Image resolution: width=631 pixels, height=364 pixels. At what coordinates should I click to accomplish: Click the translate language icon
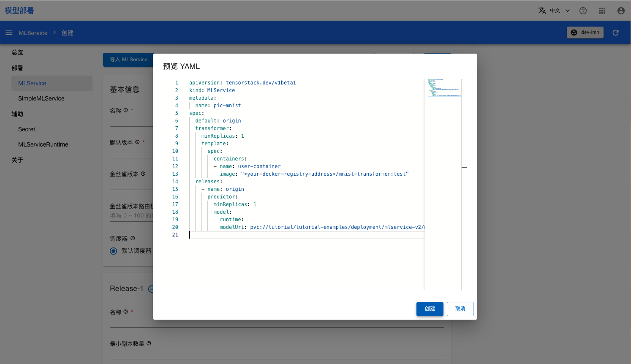coord(542,11)
